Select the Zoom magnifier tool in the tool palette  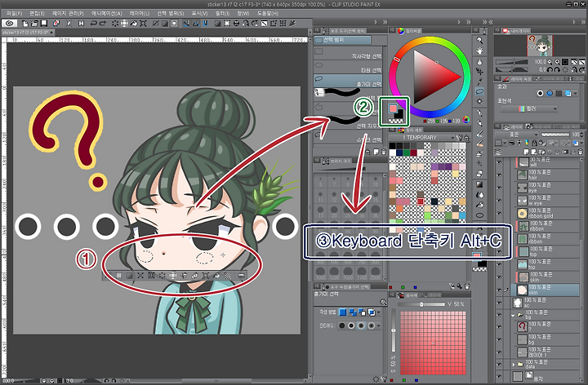(479, 40)
